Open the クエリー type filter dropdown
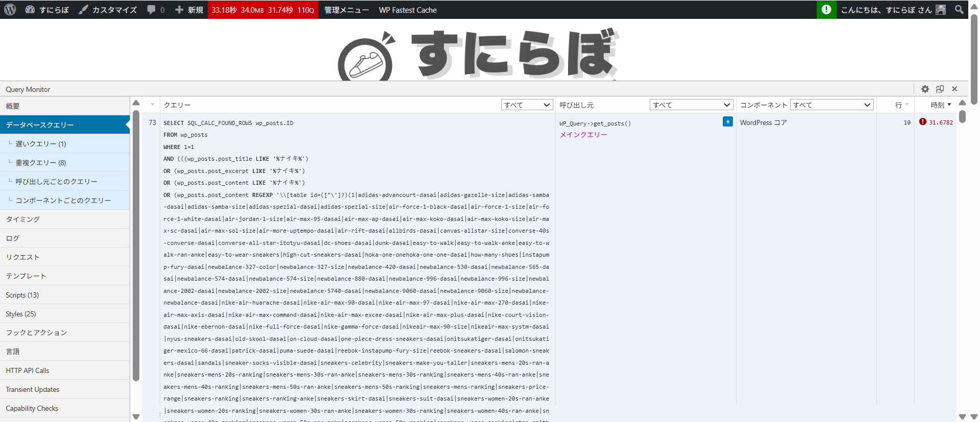The height and width of the screenshot is (422, 980). click(527, 105)
